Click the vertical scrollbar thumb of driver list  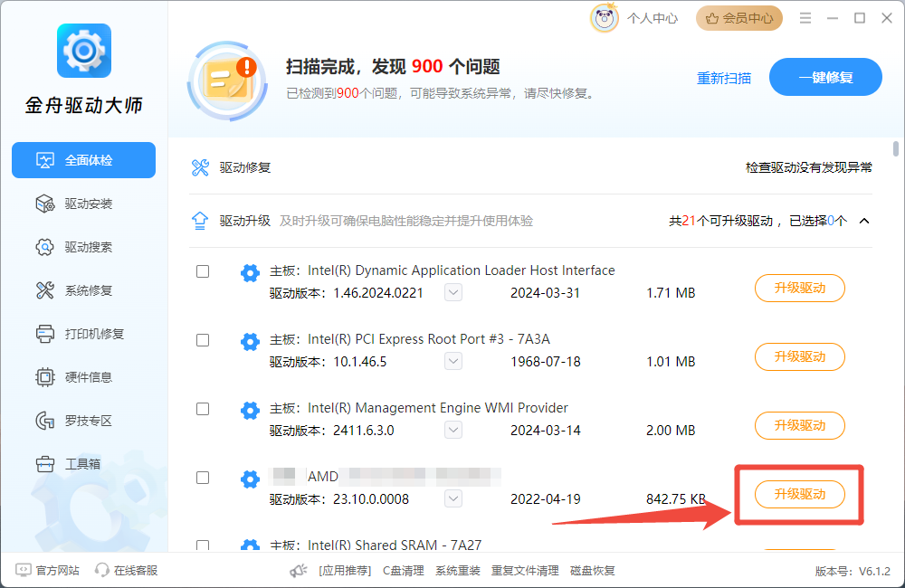[x=896, y=148]
